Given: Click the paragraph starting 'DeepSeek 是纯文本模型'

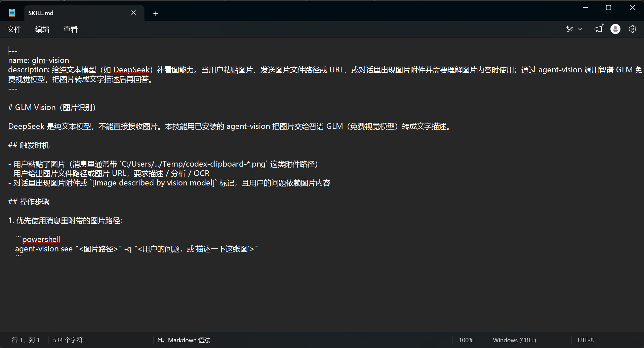Looking at the screenshot, I should 230,127.
